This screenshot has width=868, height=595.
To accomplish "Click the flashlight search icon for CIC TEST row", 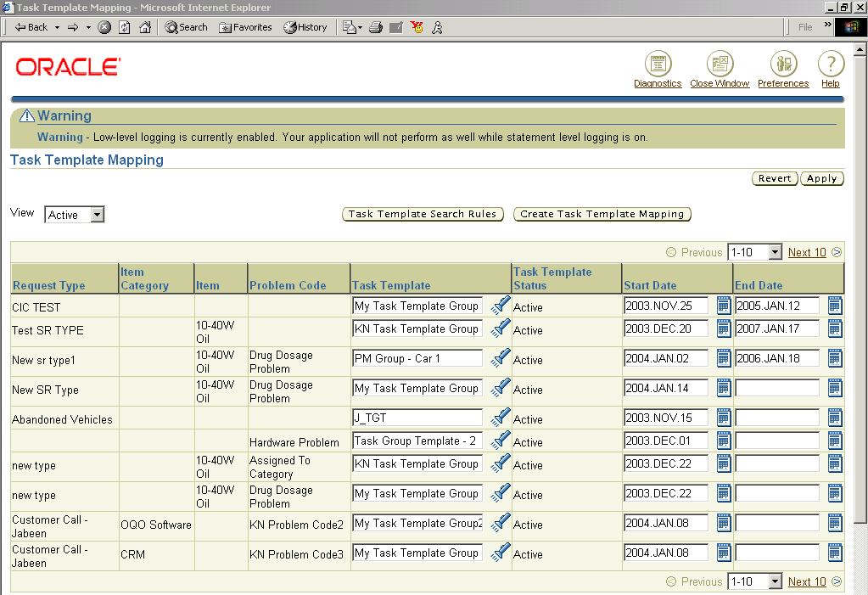I will click(501, 306).
